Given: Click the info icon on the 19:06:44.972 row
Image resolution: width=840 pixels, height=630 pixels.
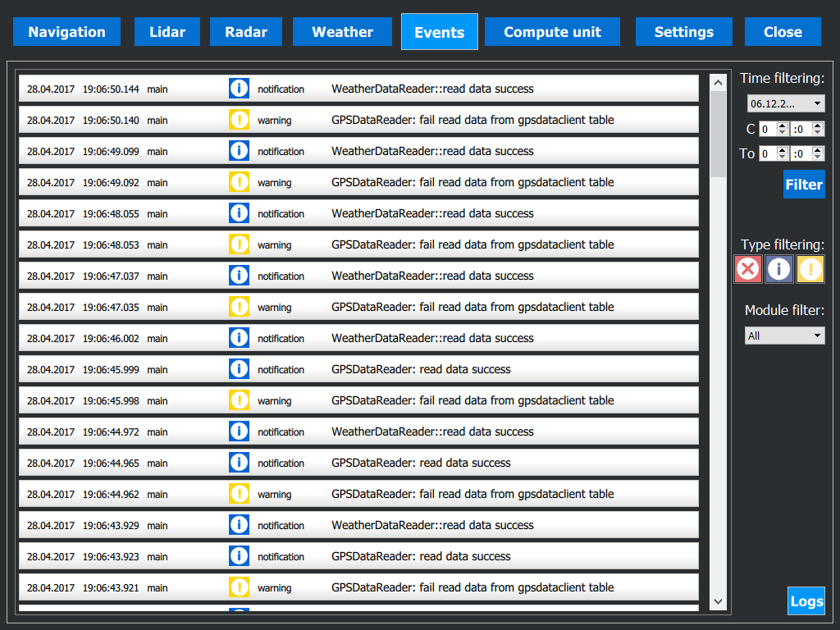Looking at the screenshot, I should tap(239, 431).
